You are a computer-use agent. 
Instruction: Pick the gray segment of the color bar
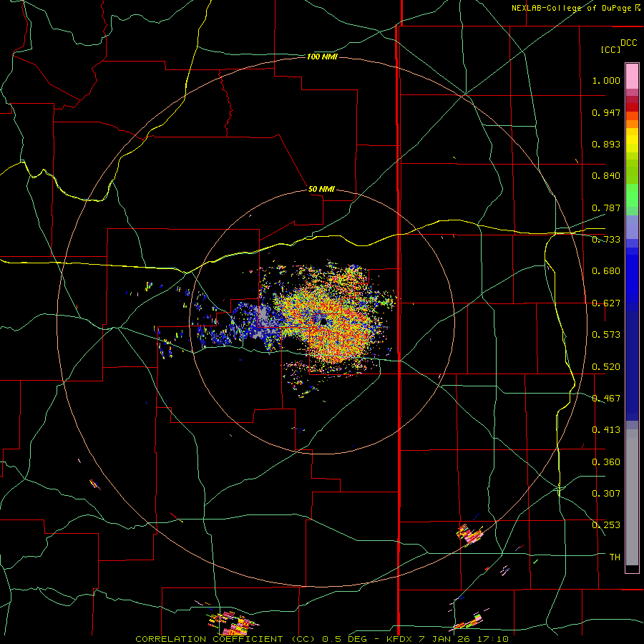pos(632,497)
